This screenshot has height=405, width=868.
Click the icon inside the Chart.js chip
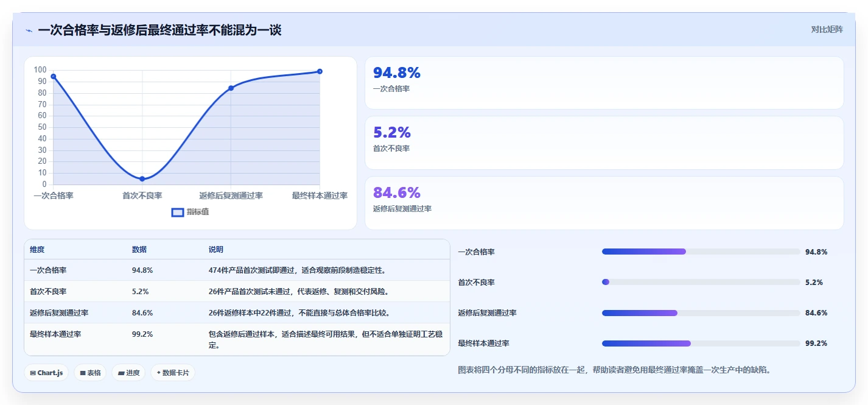click(32, 373)
